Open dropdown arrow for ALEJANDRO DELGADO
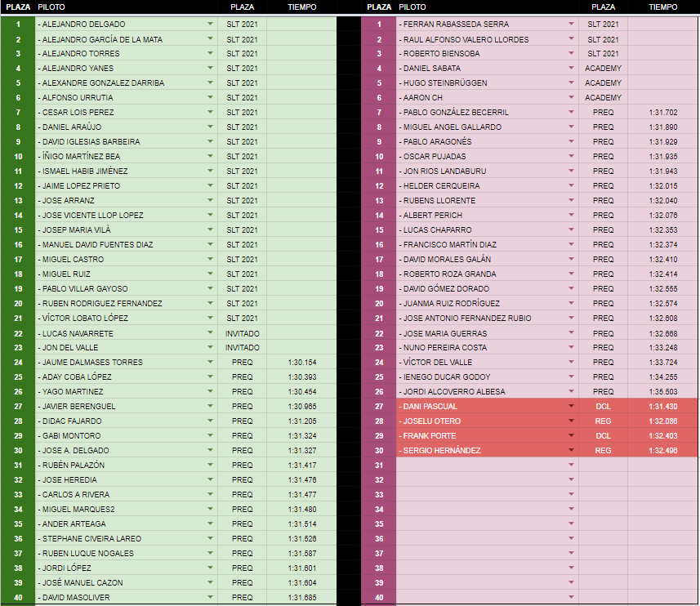 tap(210, 24)
